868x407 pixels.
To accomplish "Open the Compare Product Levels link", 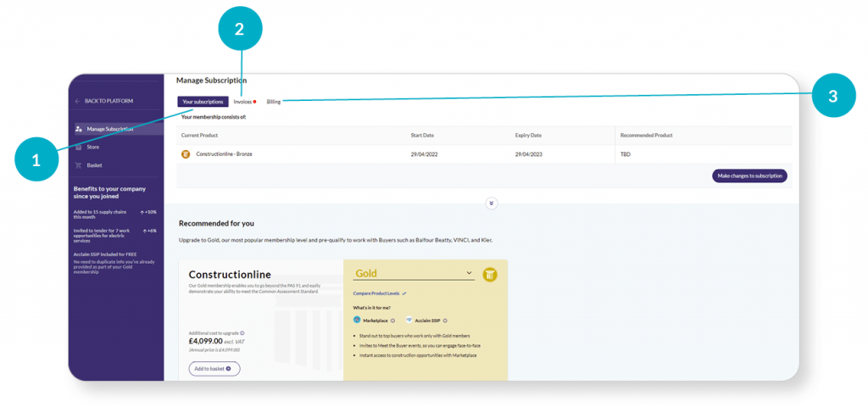I will pos(377,293).
